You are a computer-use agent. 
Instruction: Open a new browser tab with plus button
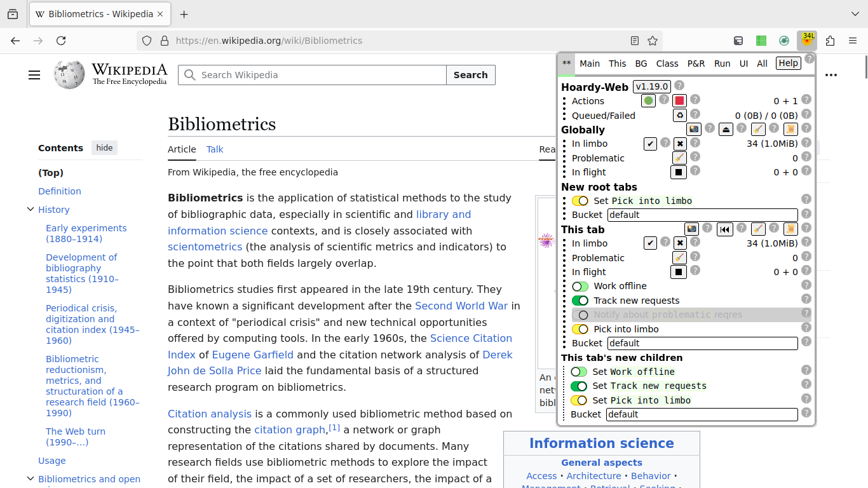184,14
